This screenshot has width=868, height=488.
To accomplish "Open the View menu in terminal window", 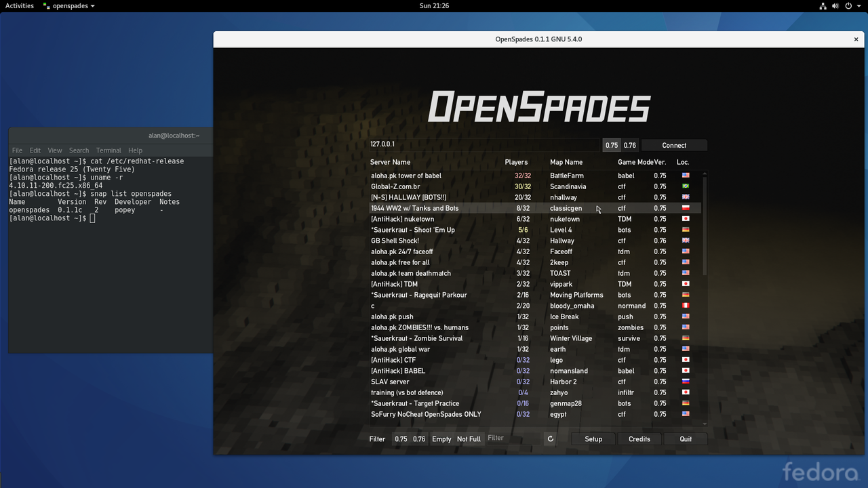I will [x=55, y=150].
